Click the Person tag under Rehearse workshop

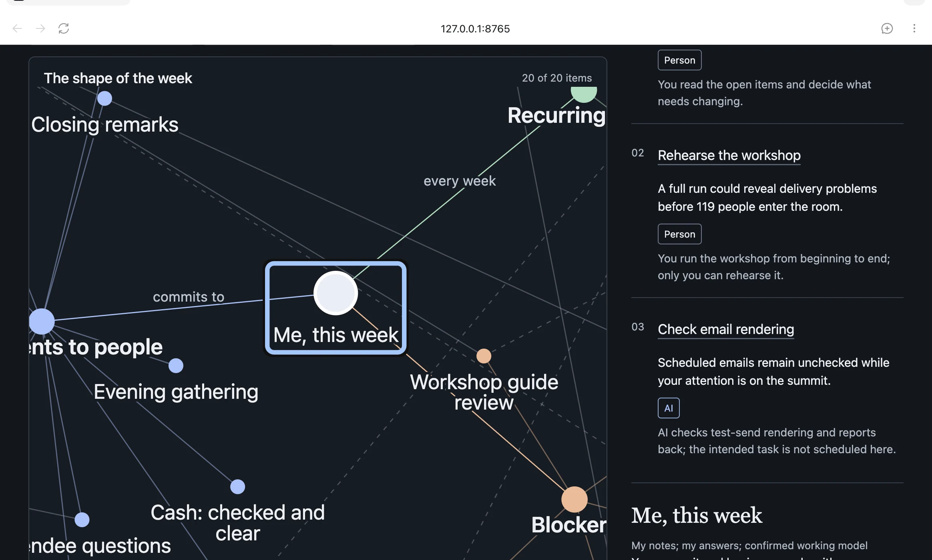[679, 234]
